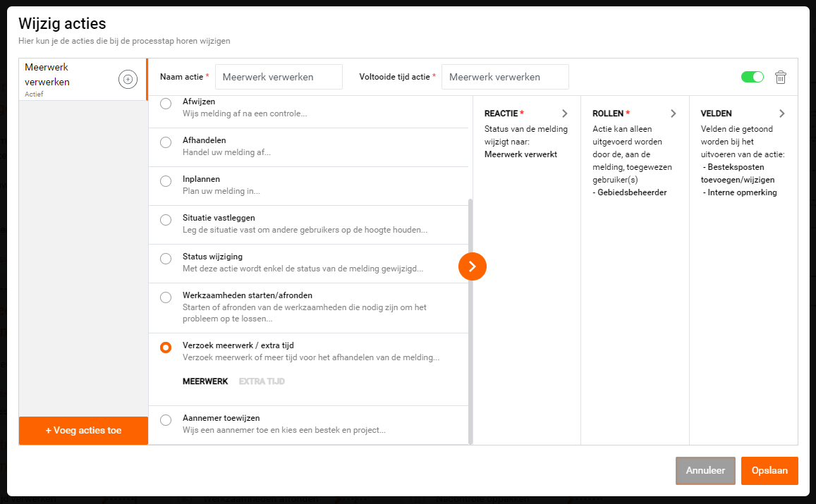Expand the ROLLEN panel chevron
816x504 pixels.
[673, 113]
